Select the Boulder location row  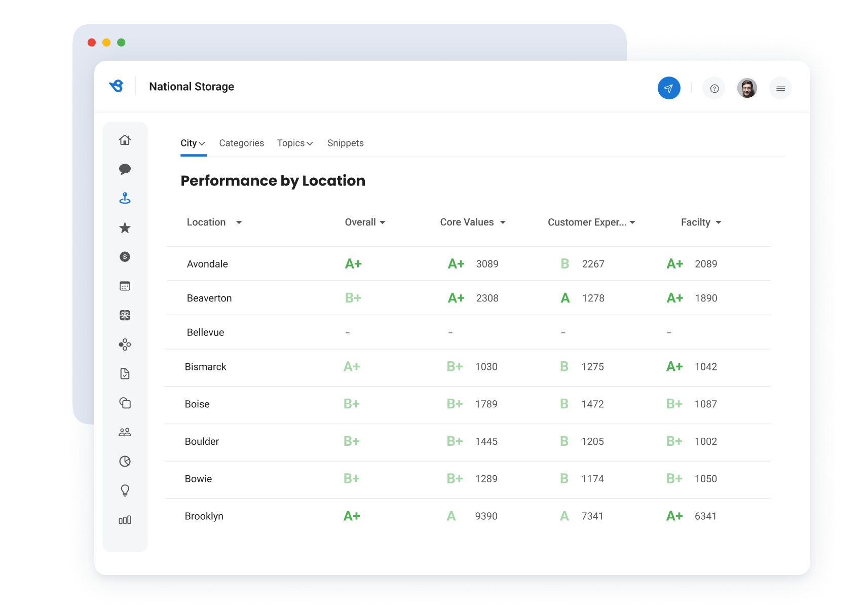point(468,442)
